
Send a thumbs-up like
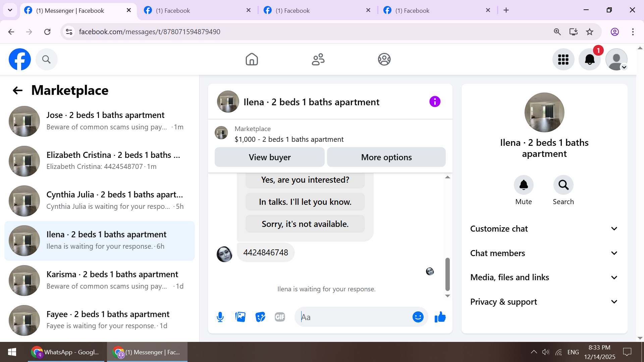(440, 317)
